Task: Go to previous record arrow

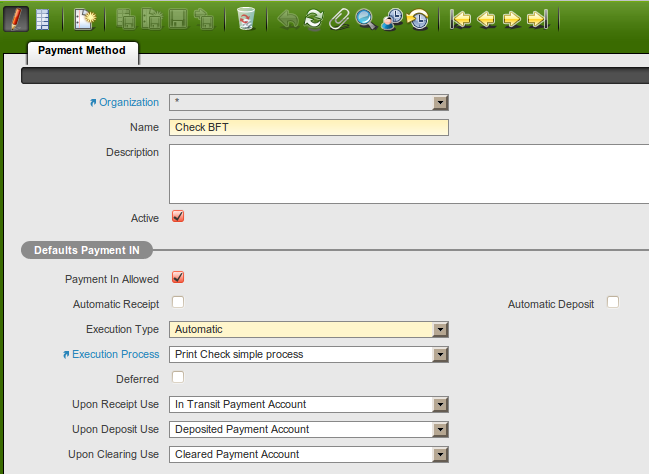Action: (486, 19)
